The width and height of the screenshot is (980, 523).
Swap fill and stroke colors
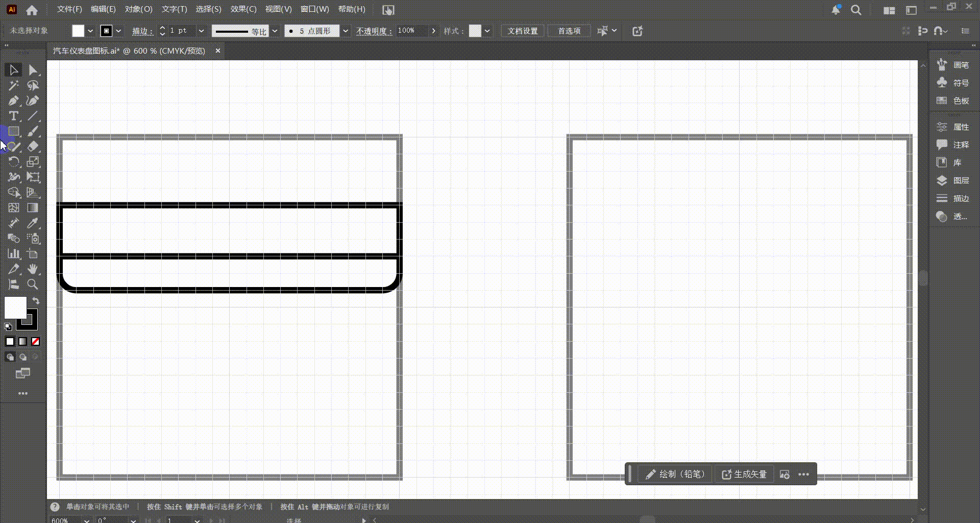36,301
